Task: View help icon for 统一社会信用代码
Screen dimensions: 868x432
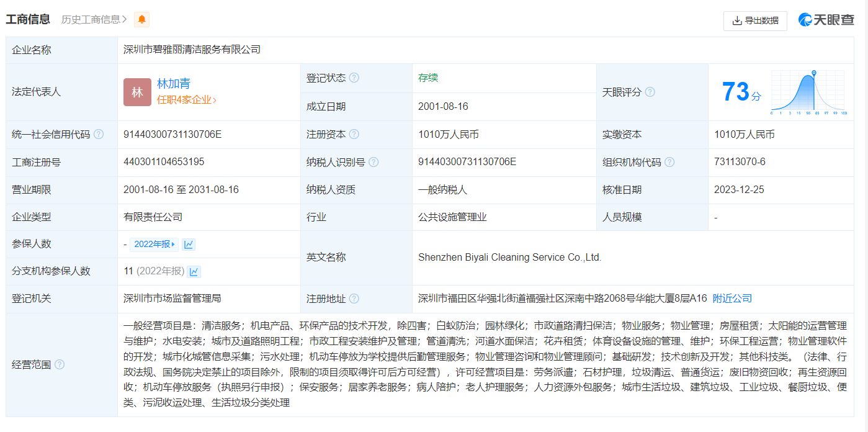Action: point(99,133)
